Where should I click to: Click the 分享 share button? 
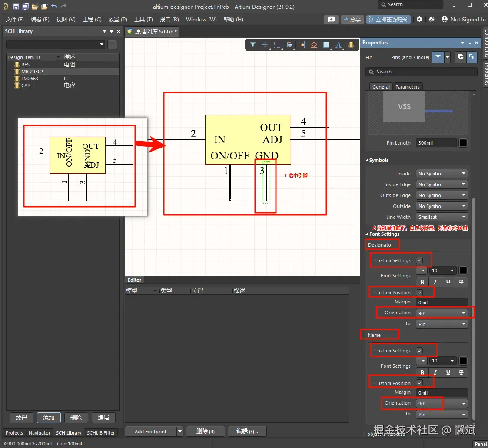coord(352,19)
